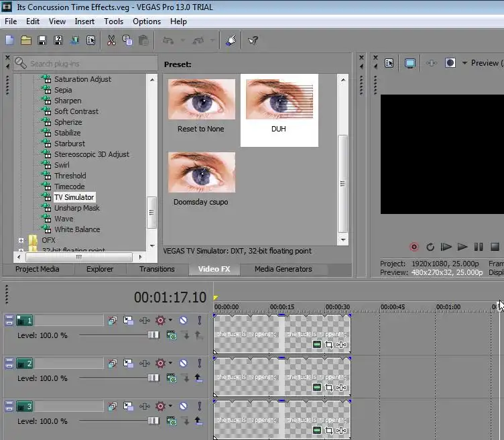The width and height of the screenshot is (504, 440).
Task: Click the Play button in preview
Action: point(462,247)
